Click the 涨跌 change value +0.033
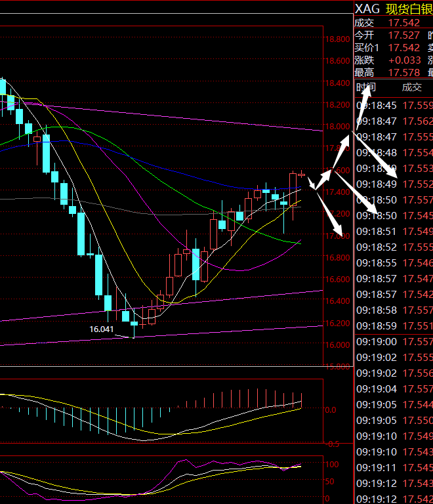This screenshot has width=433, height=504. (x=405, y=60)
